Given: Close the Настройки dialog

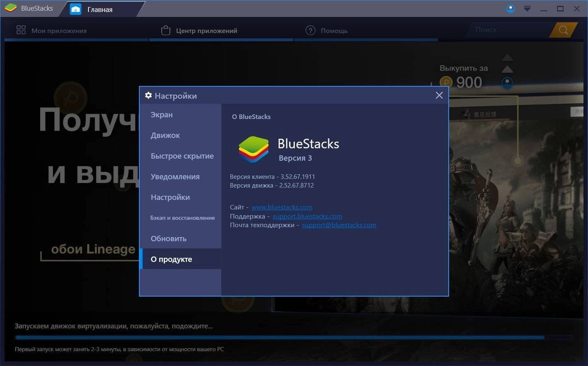Looking at the screenshot, I should click(439, 95).
